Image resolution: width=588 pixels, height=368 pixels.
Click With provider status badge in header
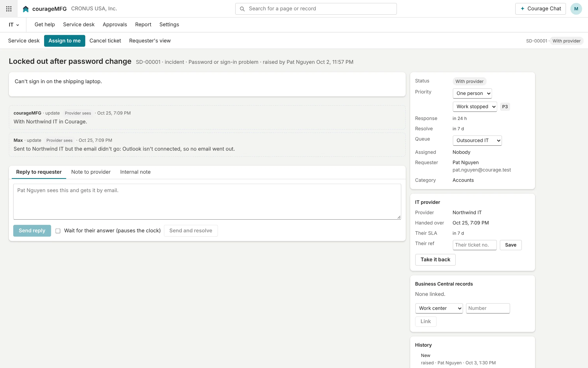566,41
